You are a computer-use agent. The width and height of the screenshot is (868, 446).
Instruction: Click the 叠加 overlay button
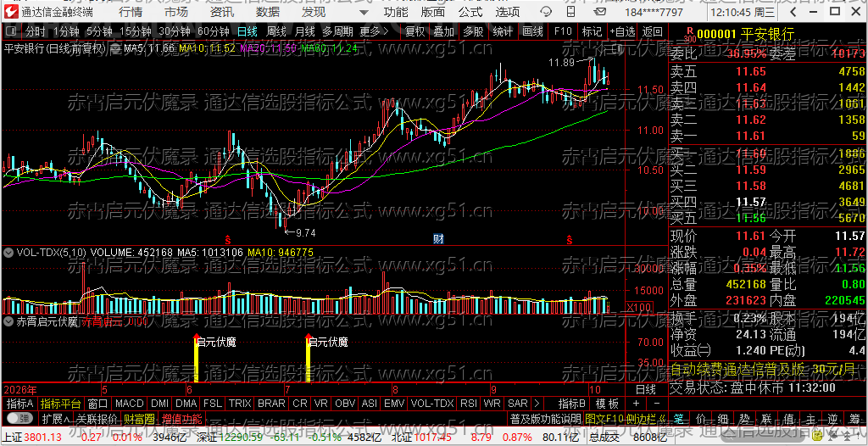click(x=443, y=31)
